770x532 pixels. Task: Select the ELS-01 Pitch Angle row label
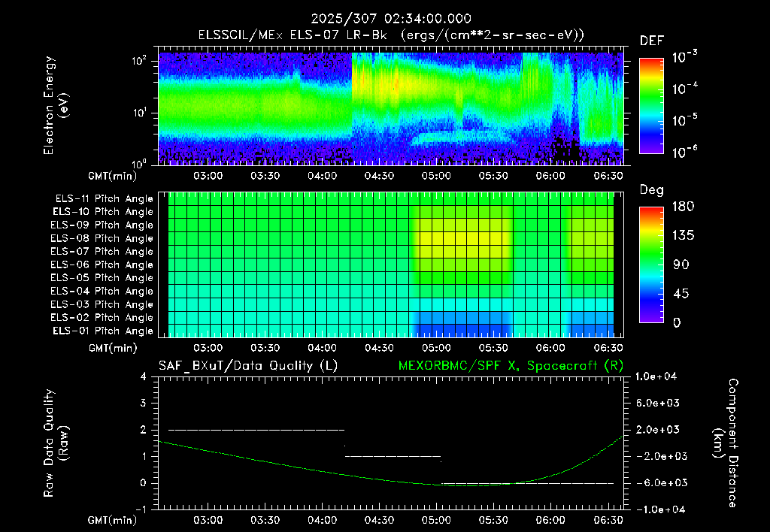tap(103, 331)
